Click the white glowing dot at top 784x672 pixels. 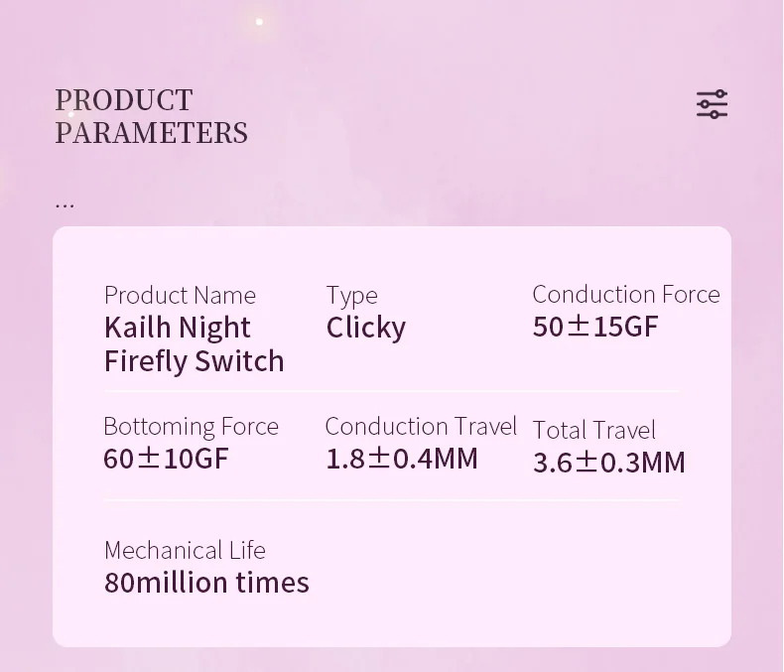click(259, 21)
